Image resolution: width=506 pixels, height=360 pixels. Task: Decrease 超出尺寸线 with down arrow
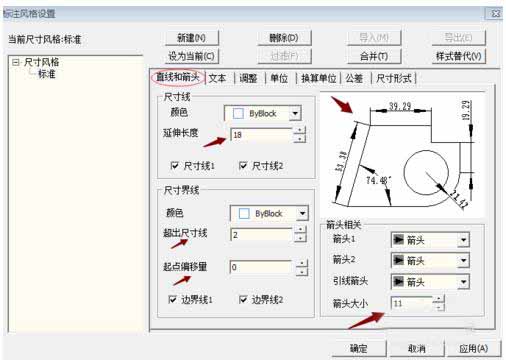[x=301, y=238]
